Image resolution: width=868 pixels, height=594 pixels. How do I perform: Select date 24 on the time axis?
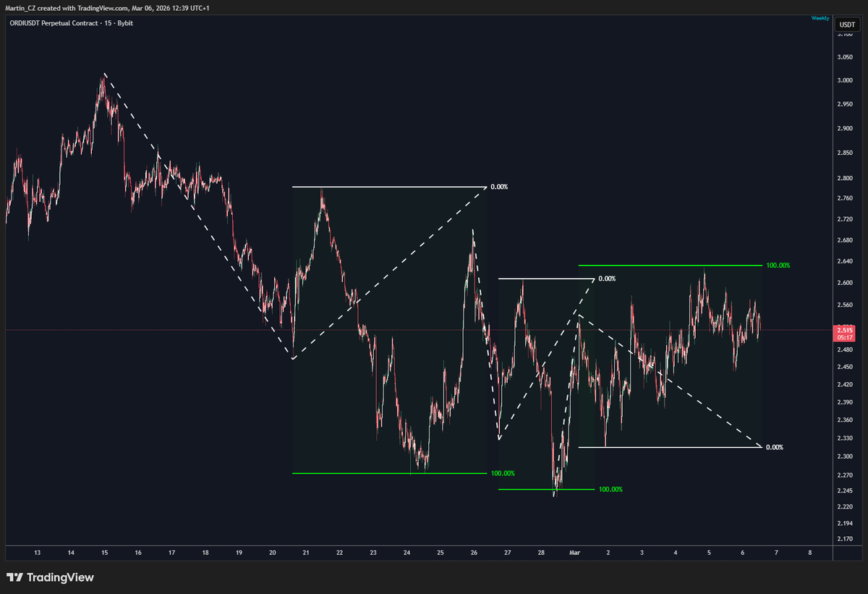point(407,553)
